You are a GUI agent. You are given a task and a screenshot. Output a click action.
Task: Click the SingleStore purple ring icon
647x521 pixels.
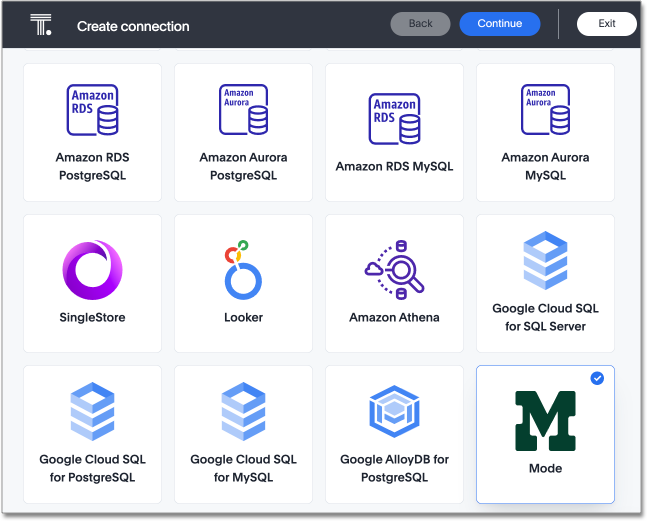point(92,270)
